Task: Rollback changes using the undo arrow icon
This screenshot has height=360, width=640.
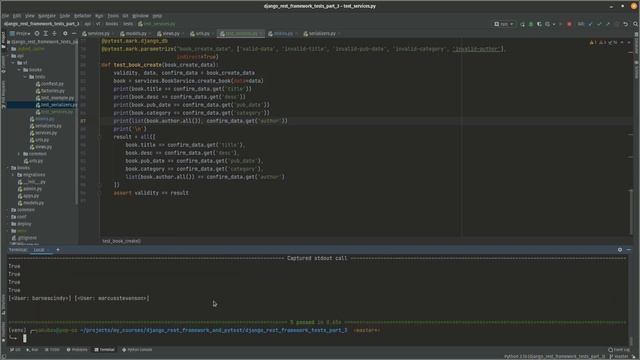Action: [x=625, y=24]
